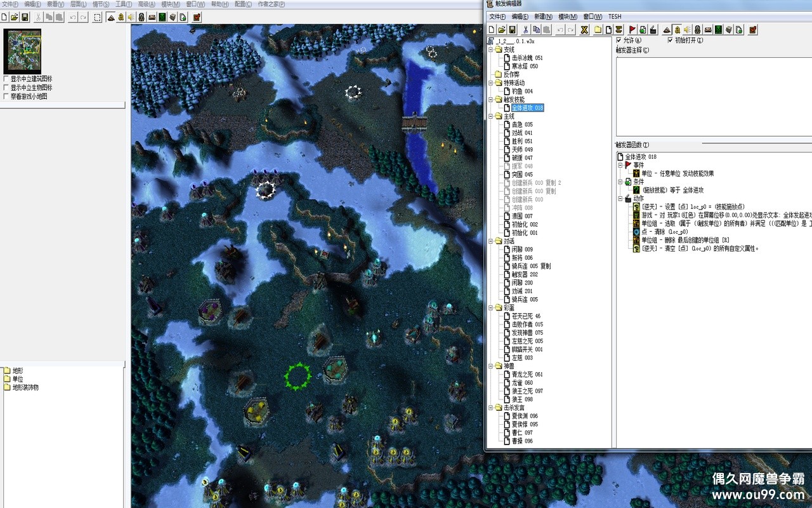Screen dimensions: 812x508
Task: Open the Sound Editor from main toolbar
Action: coord(131,17)
